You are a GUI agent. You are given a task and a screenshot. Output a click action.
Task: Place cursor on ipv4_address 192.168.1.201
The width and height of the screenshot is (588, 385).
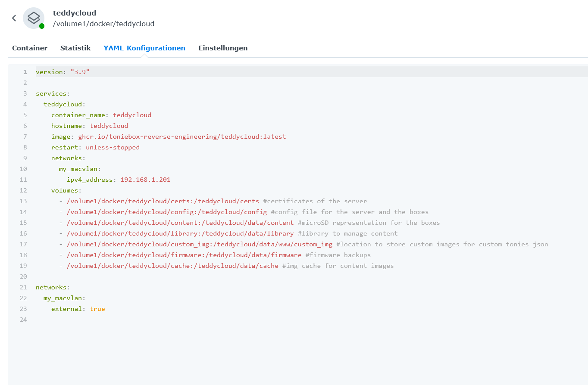145,180
